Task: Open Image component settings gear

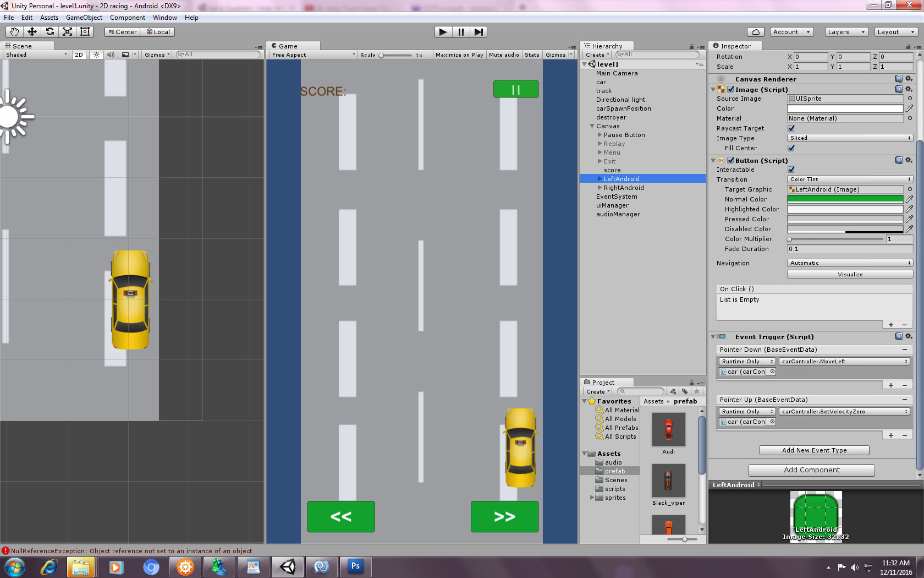Action: pos(909,89)
